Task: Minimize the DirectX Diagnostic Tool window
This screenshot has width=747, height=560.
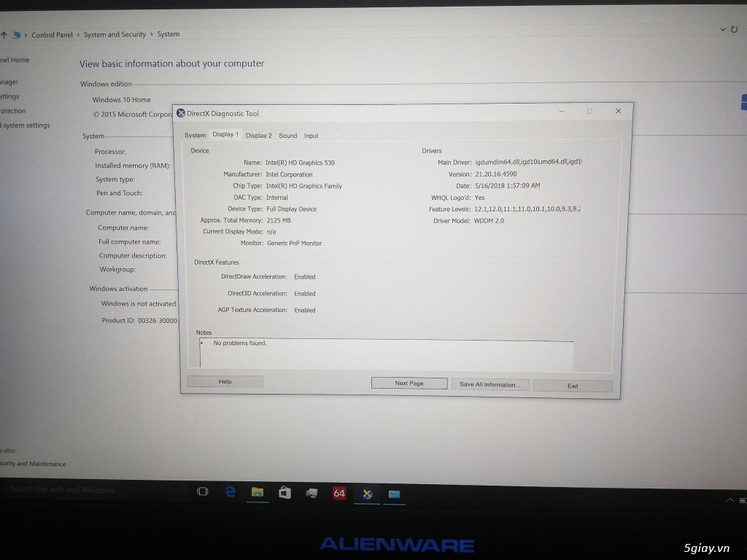Action: (562, 111)
